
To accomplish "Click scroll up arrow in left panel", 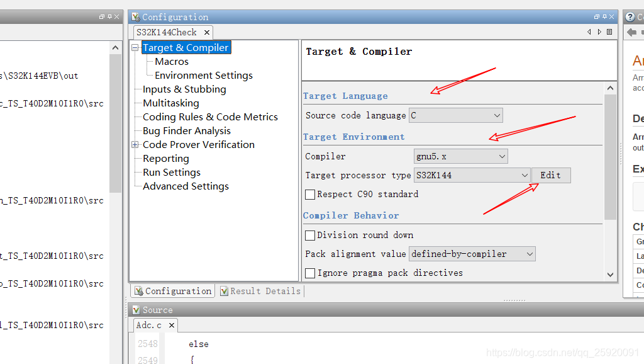I will (x=116, y=48).
